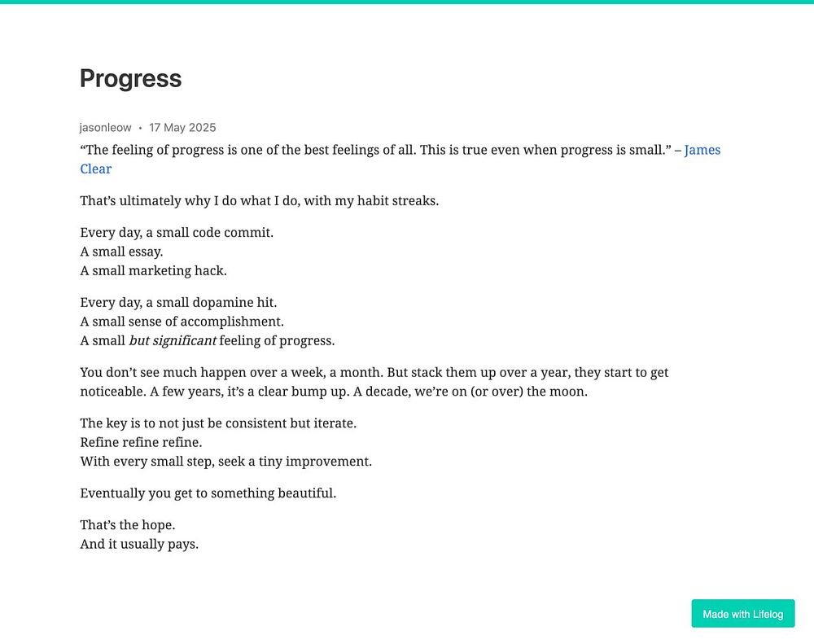This screenshot has width=814, height=644.
Task: Click the paragraph mentioning the moon
Action: (374, 382)
